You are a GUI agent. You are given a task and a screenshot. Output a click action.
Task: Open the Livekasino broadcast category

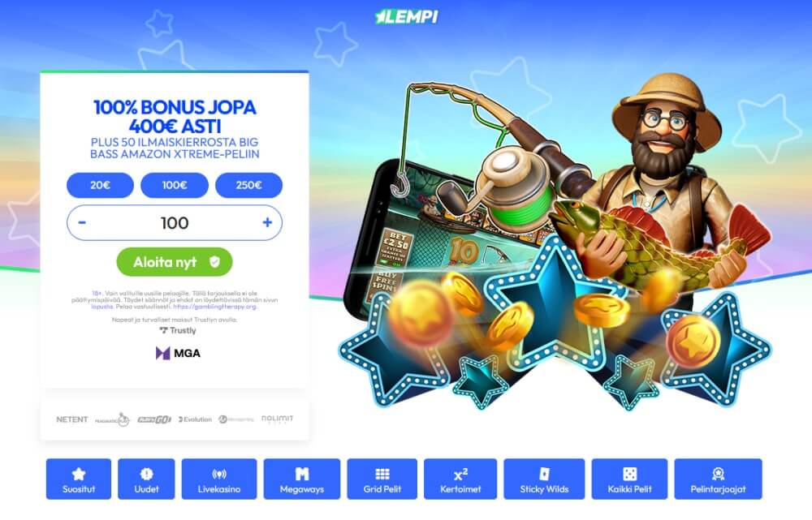[219, 479]
